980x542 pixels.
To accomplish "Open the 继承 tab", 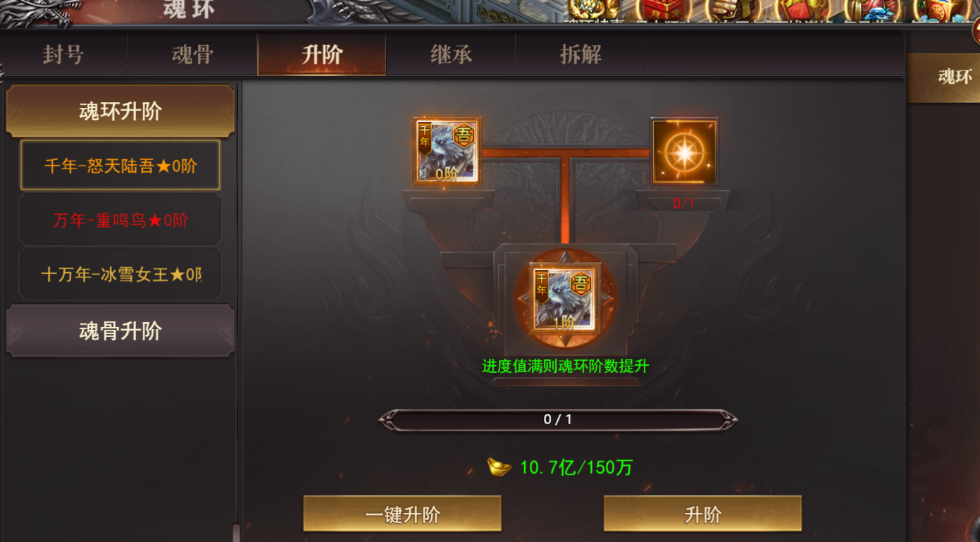I will (451, 54).
